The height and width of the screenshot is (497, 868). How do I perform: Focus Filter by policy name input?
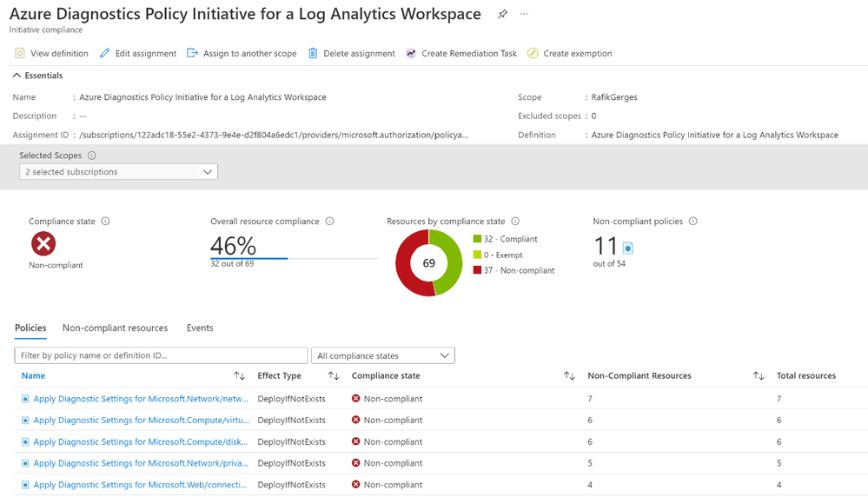tap(161, 355)
